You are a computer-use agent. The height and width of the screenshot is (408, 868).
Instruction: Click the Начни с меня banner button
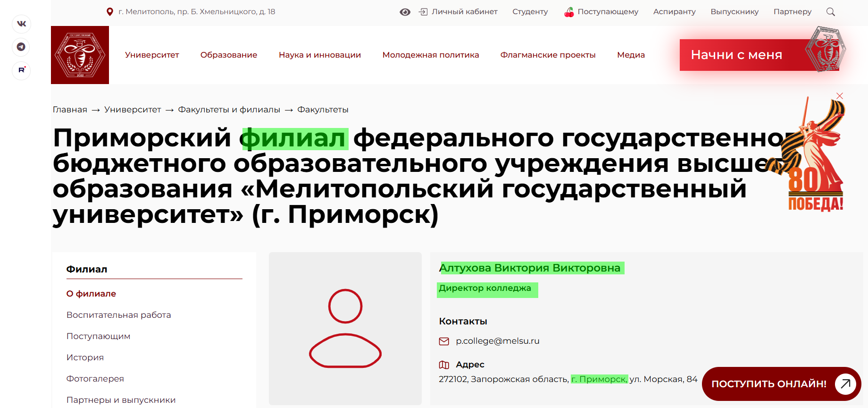[x=759, y=55]
